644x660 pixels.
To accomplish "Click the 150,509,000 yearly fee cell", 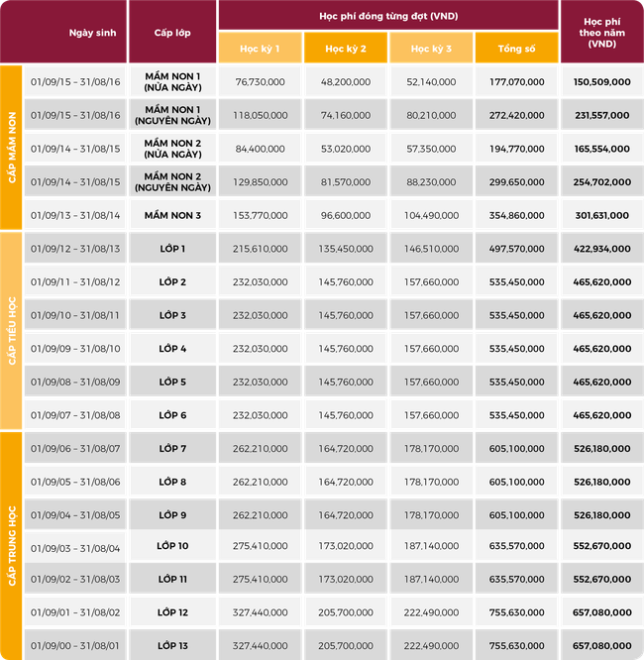I will pyautogui.click(x=601, y=82).
